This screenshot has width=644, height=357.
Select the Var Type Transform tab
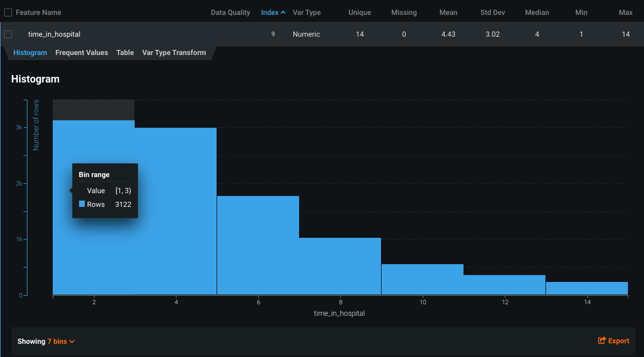[174, 53]
